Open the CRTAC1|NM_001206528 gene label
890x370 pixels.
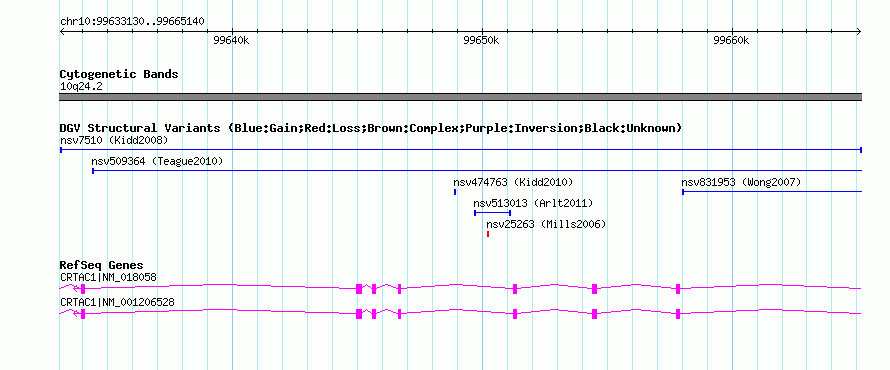(117, 302)
